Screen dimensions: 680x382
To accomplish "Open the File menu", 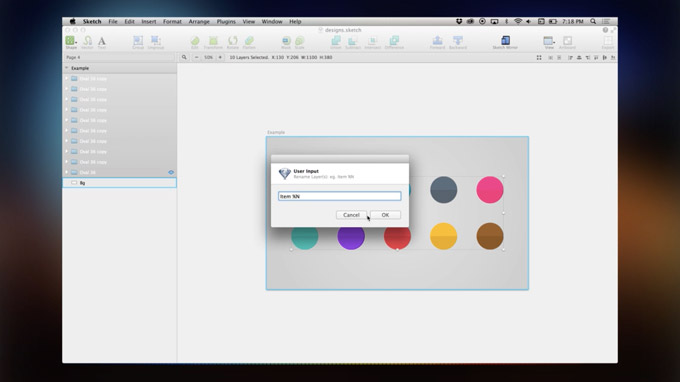I will click(x=113, y=21).
